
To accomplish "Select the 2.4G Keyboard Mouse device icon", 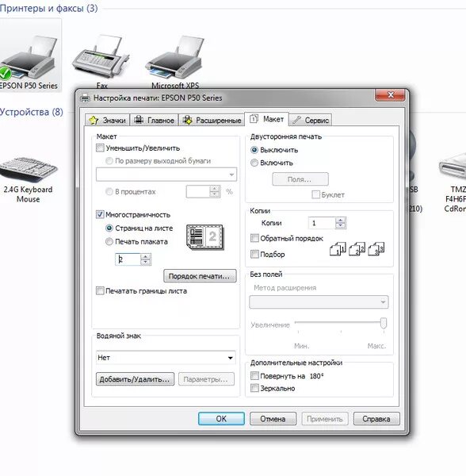I will pos(28,169).
